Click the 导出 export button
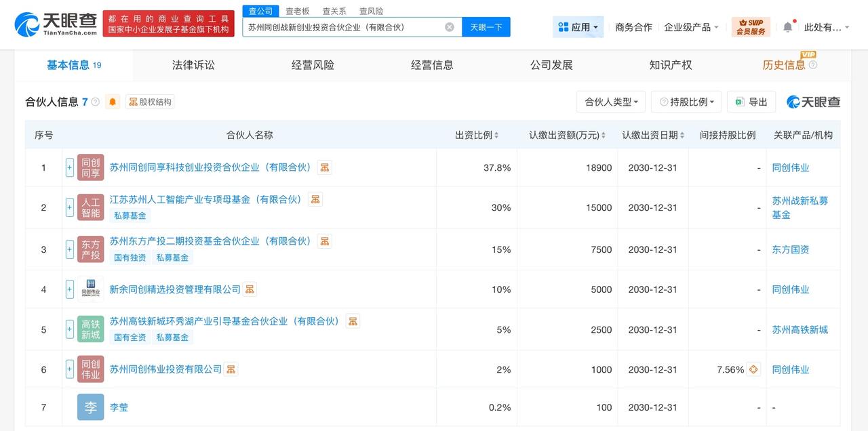 point(751,102)
